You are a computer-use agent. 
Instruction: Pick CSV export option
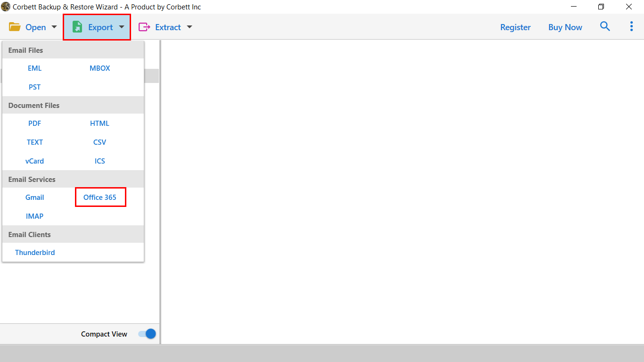(100, 142)
